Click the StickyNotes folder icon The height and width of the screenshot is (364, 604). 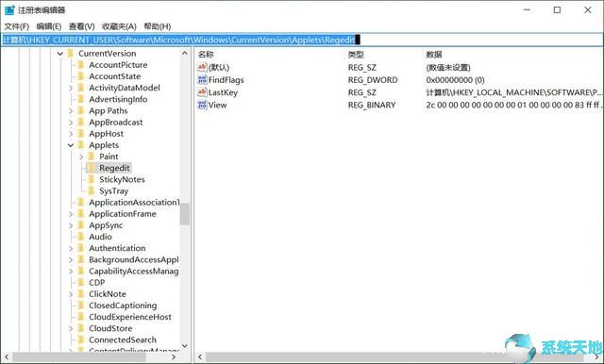(92, 179)
